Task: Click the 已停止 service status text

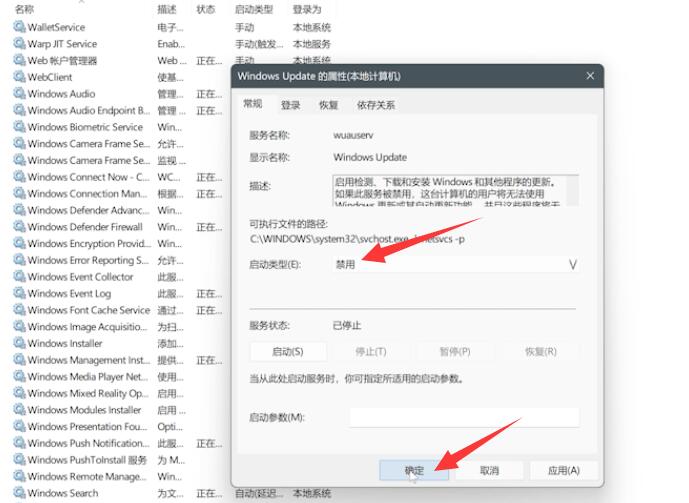Action: (347, 326)
